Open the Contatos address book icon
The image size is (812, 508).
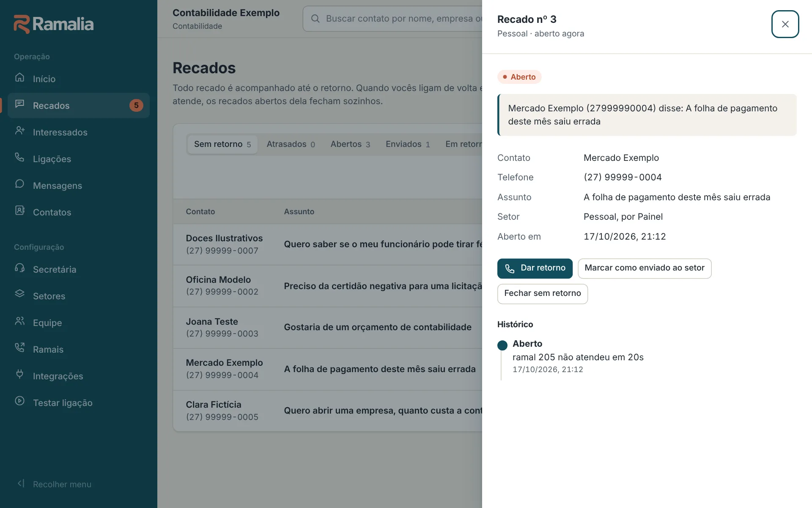(x=19, y=211)
